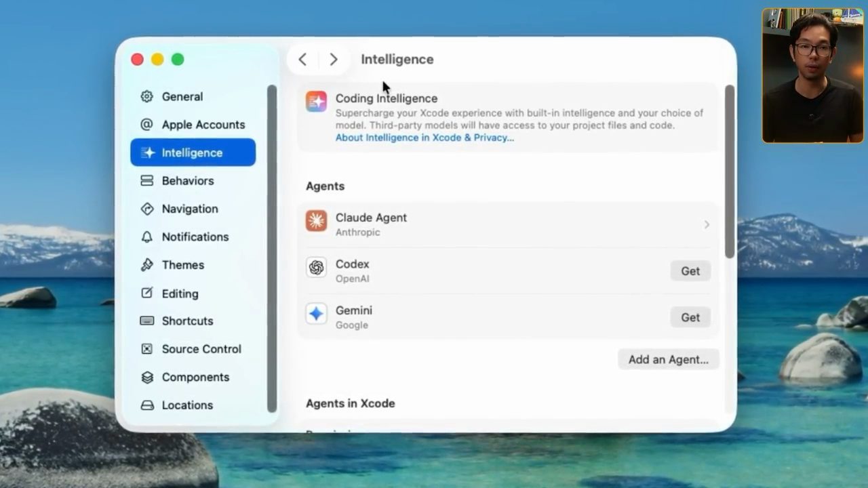Click the main content vertical scrollbar
Image resolution: width=868 pixels, height=488 pixels.
point(730,171)
